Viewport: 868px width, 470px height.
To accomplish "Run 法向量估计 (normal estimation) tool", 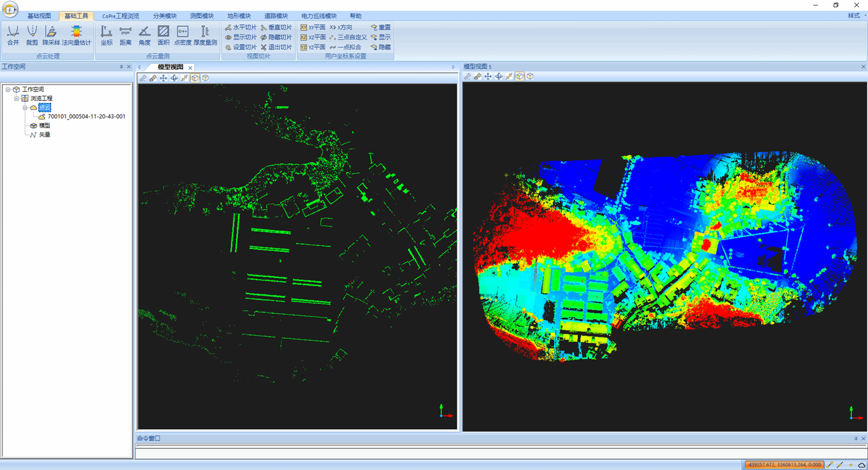I will coord(76,36).
